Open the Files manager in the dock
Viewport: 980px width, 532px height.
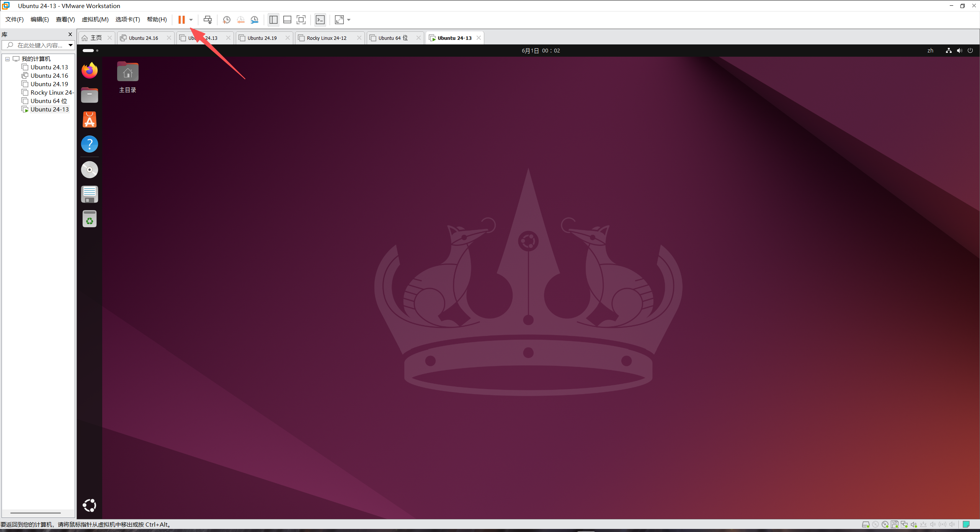(90, 95)
